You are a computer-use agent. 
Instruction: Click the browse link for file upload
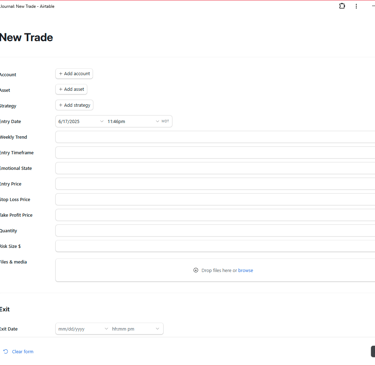tap(245, 270)
